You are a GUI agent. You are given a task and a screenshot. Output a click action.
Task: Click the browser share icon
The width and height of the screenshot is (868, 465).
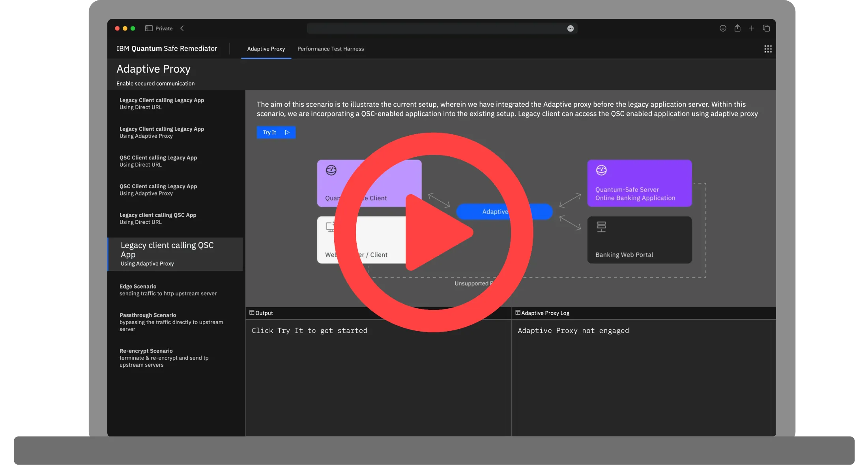coord(737,28)
